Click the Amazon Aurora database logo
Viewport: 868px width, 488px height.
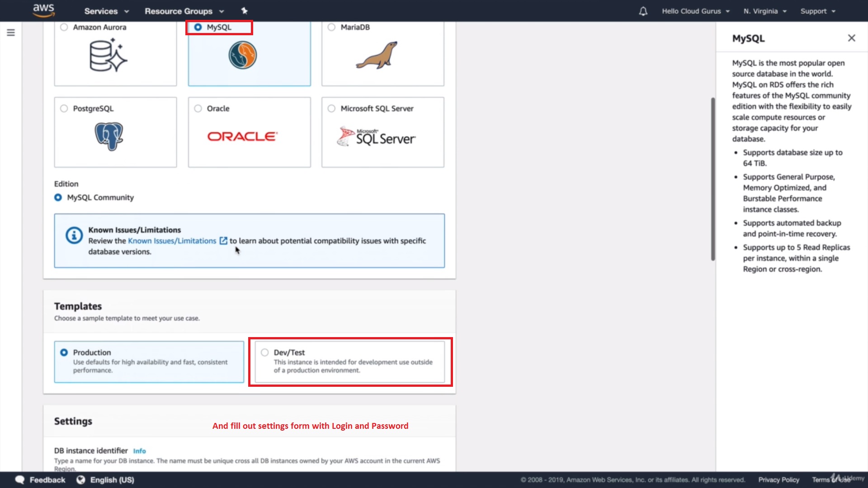[x=108, y=56]
